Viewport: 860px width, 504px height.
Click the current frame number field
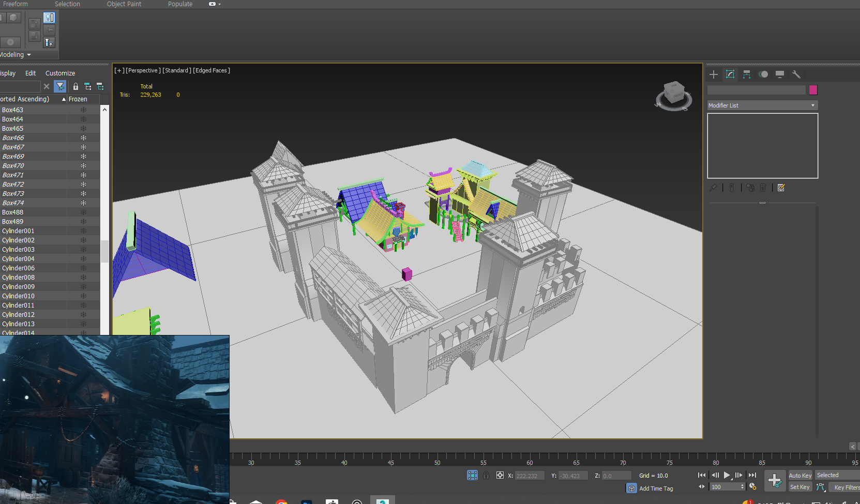tap(728, 487)
